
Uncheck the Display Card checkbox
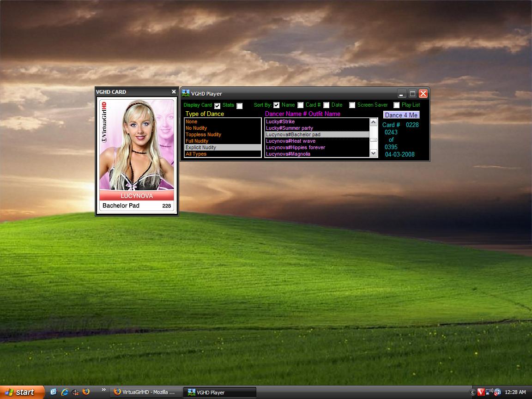[x=217, y=106]
